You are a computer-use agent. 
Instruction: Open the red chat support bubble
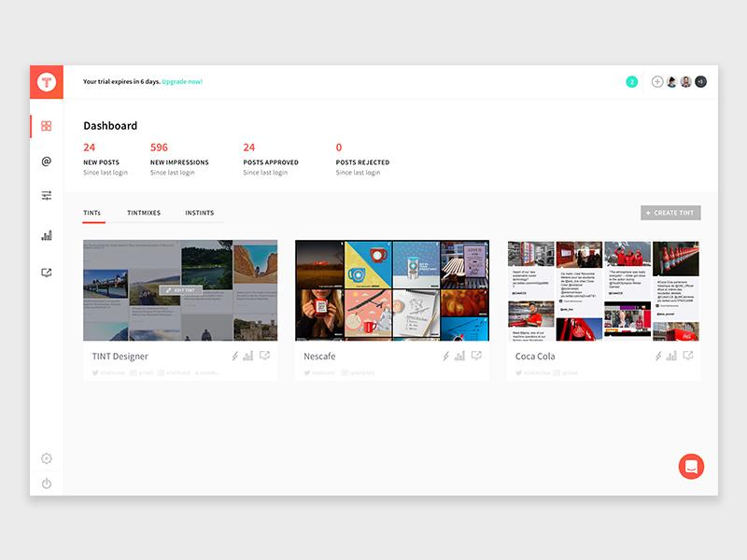point(691,466)
